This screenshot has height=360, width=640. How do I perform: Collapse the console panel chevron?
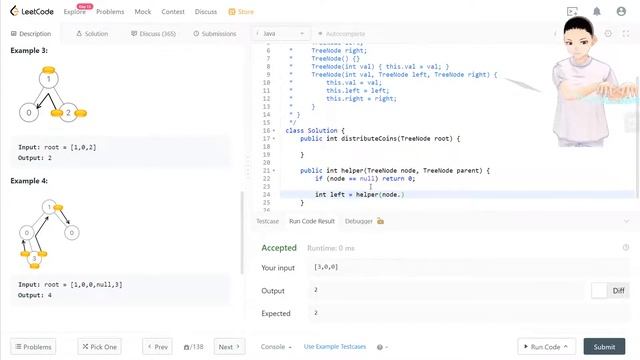(x=626, y=221)
